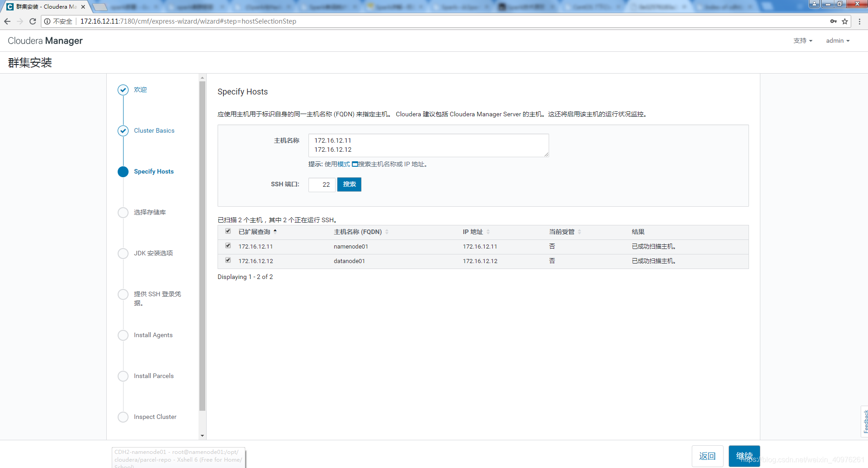This screenshot has width=868, height=468.
Task: Bookmark this page with the star
Action: coord(845,21)
